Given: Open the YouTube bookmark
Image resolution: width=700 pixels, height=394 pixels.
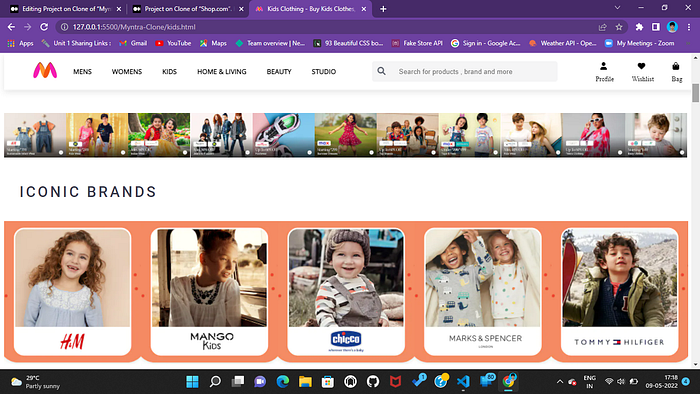Looking at the screenshot, I should (x=173, y=43).
